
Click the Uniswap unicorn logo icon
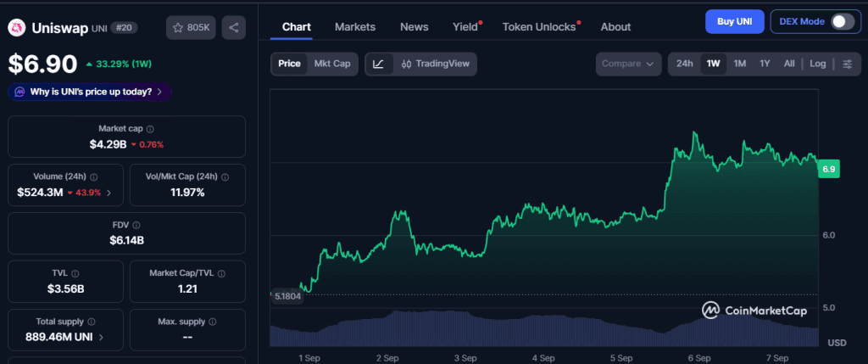[17, 28]
